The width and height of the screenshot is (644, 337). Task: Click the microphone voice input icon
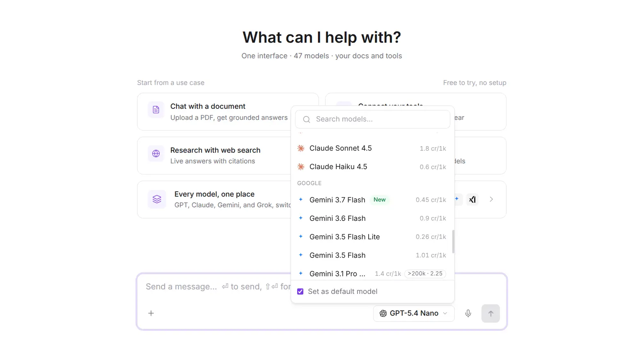coord(468,314)
